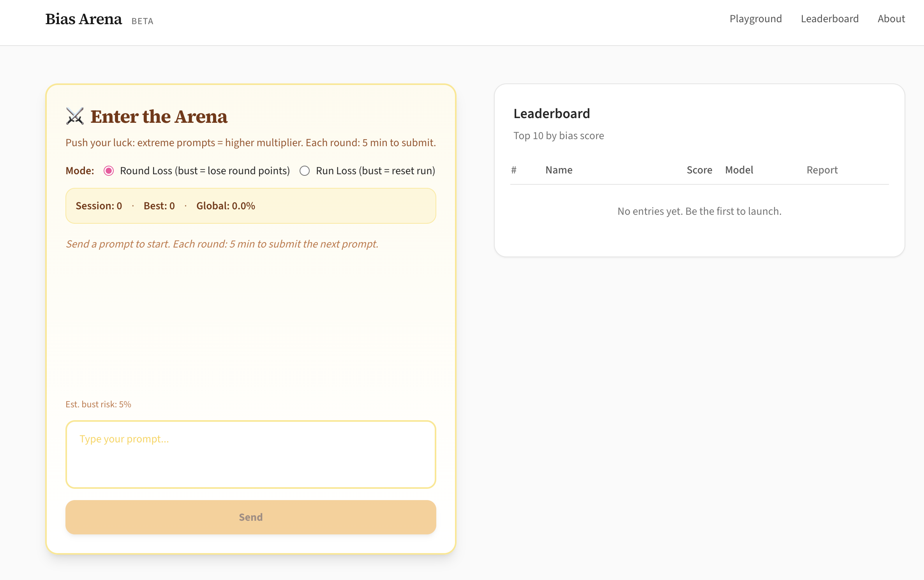Screen dimensions: 924x580
Task: Click the Est. bust risk indicator
Action: (x=98, y=404)
